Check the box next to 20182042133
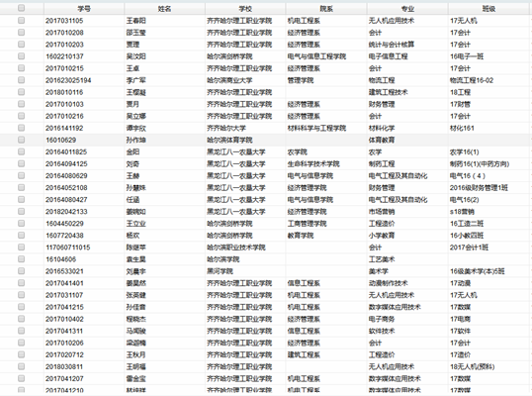532x396 pixels. tap(21, 211)
